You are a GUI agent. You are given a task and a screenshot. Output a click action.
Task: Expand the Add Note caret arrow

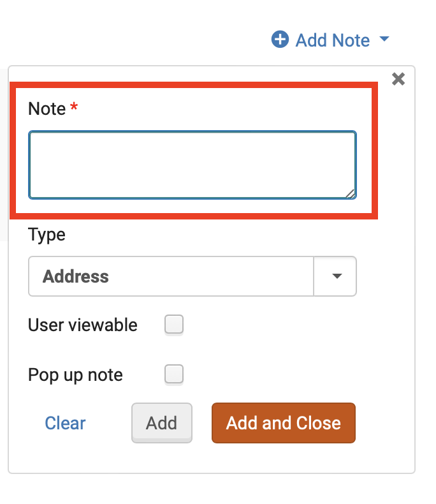click(x=384, y=40)
